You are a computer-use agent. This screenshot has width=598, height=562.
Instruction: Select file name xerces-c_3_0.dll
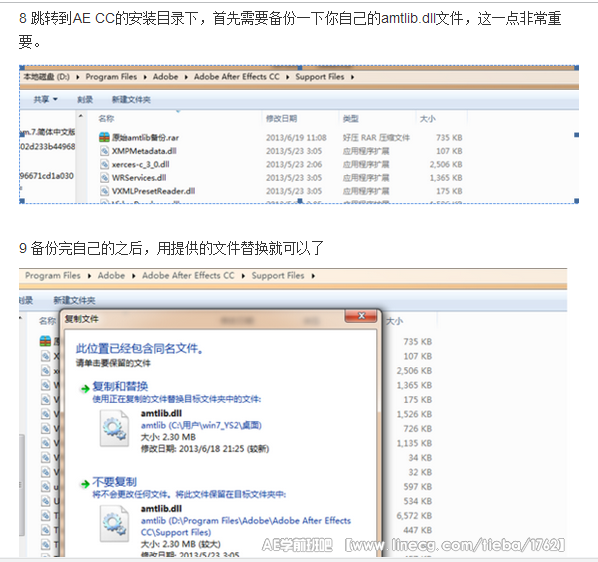coord(140,164)
